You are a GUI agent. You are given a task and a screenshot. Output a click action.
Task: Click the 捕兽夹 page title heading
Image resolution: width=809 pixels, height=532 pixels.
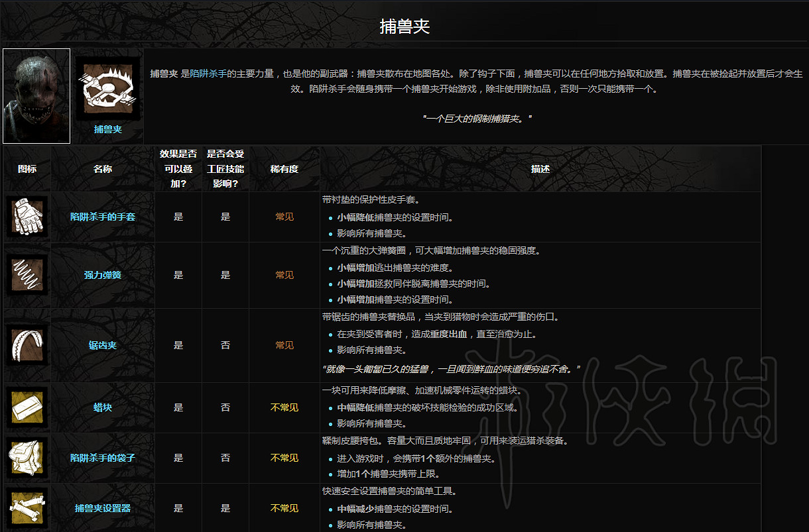click(404, 27)
